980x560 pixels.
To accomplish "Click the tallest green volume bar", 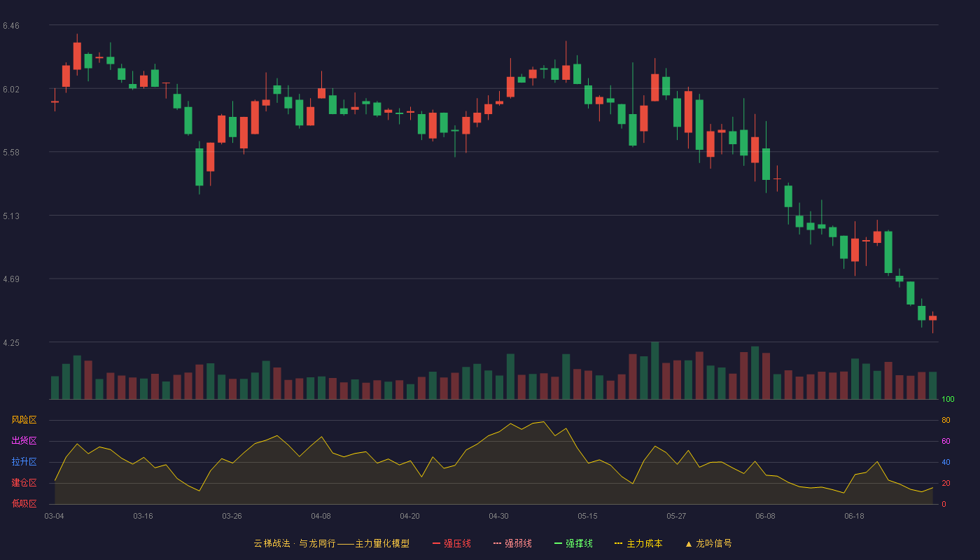I will tap(655, 370).
